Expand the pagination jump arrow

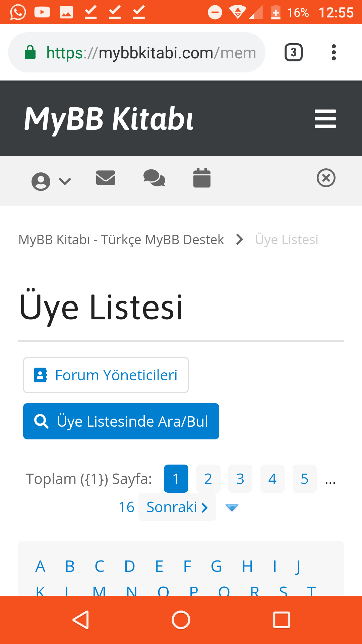click(232, 507)
